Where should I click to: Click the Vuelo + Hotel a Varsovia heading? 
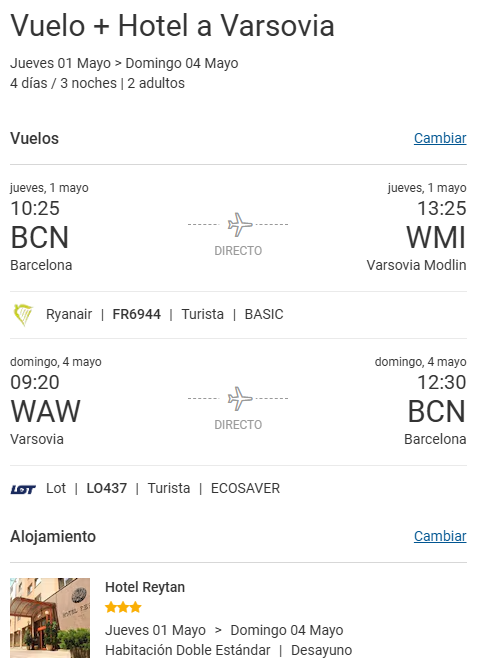click(172, 26)
